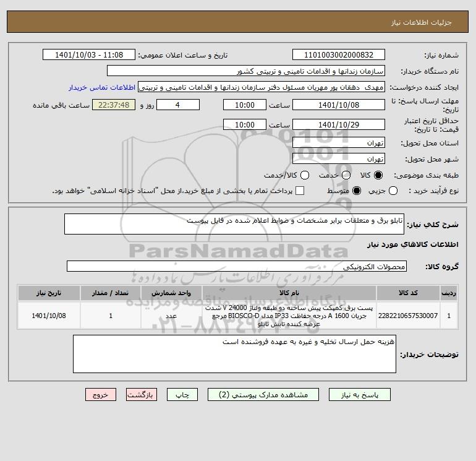Click the ردیف column header
This screenshot has width=476, height=461.
(449, 293)
